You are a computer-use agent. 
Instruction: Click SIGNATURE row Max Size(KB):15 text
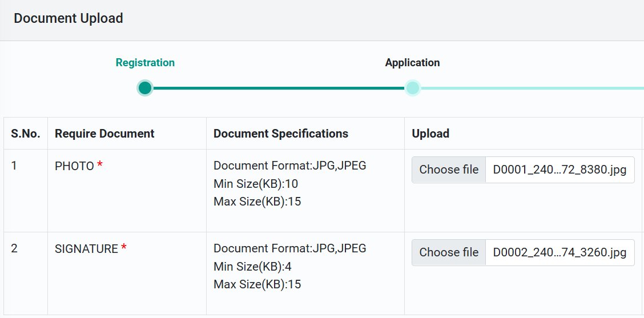click(257, 284)
